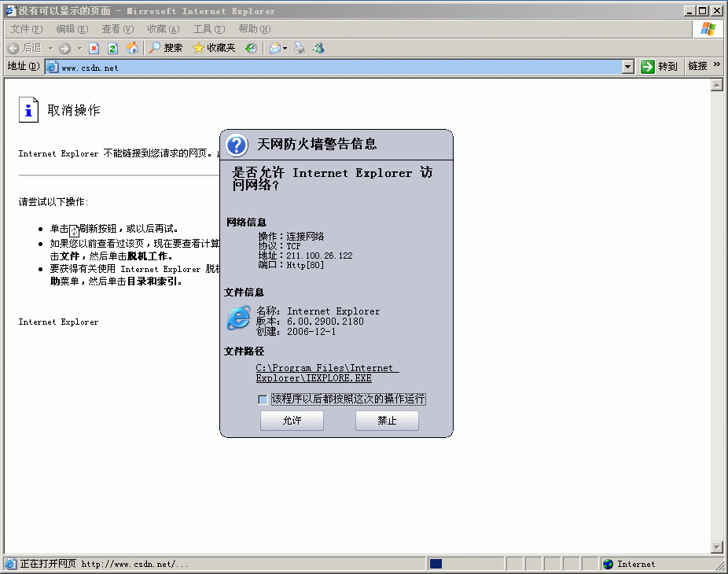Click the 转到 text label
This screenshot has height=574, width=728.
[667, 67]
